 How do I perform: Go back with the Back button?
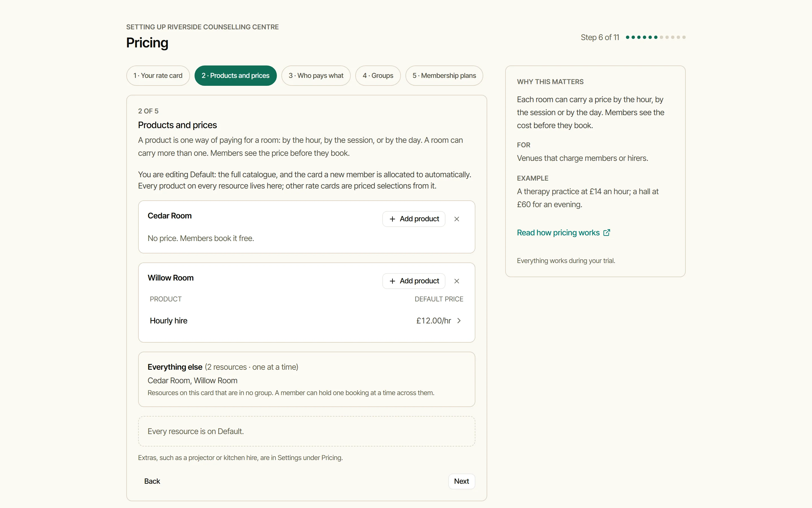click(x=152, y=481)
